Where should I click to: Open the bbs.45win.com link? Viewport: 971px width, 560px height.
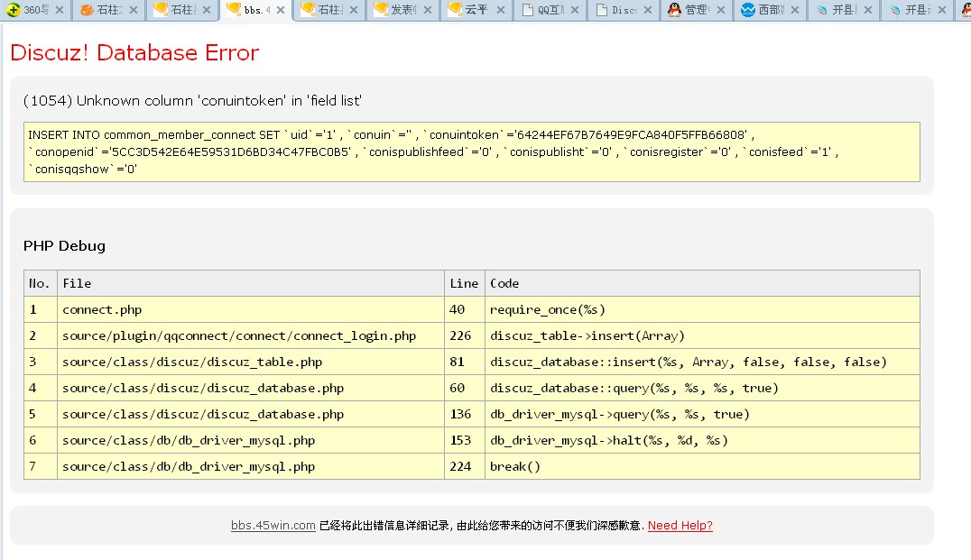[273, 526]
